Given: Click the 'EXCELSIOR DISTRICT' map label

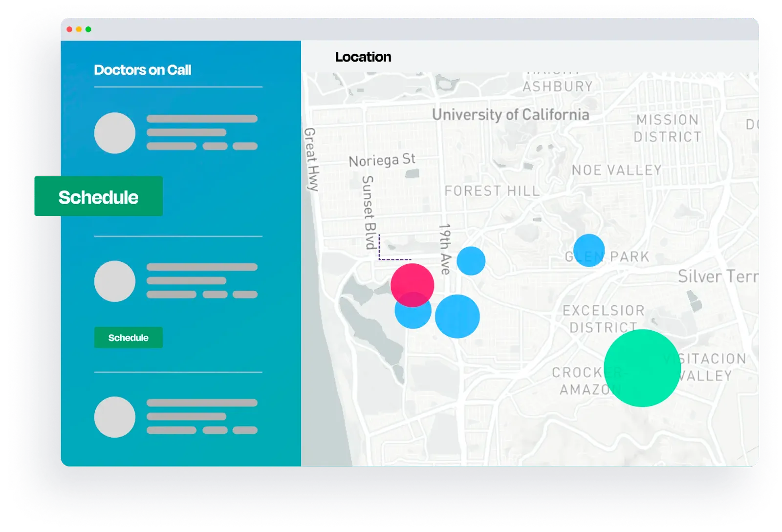Looking at the screenshot, I should [x=603, y=319].
